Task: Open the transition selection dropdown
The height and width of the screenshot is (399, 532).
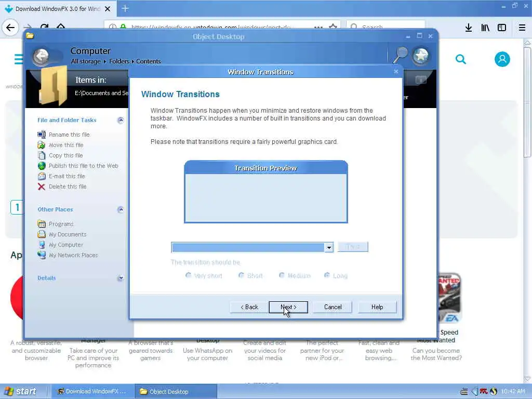Action: pos(329,248)
